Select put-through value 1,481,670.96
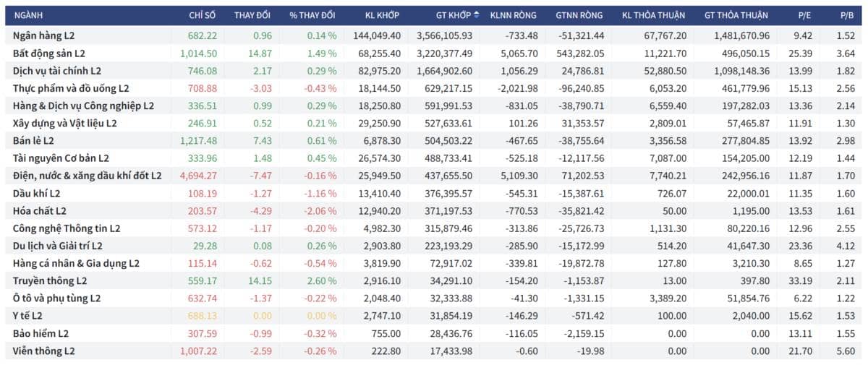868x365 pixels. [x=741, y=35]
